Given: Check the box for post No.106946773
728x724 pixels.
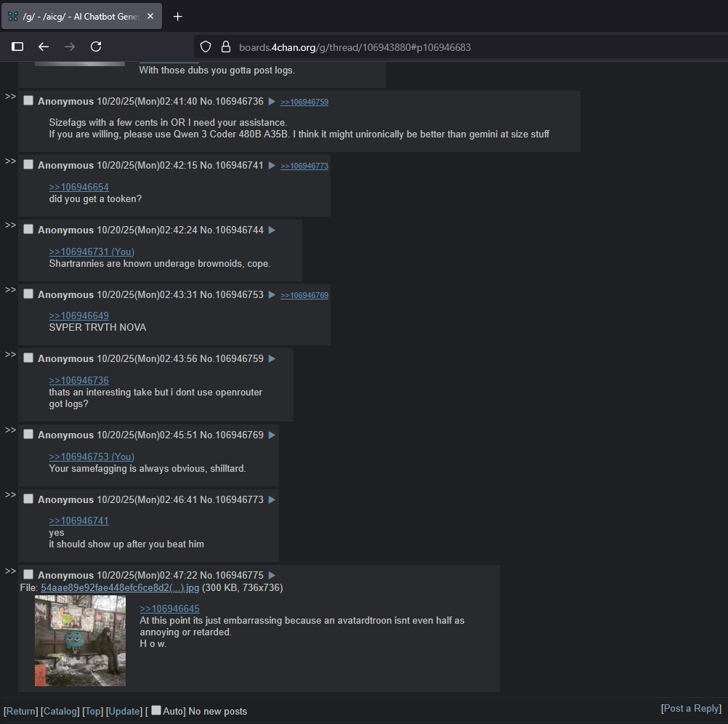Looking at the screenshot, I should pos(28,499).
